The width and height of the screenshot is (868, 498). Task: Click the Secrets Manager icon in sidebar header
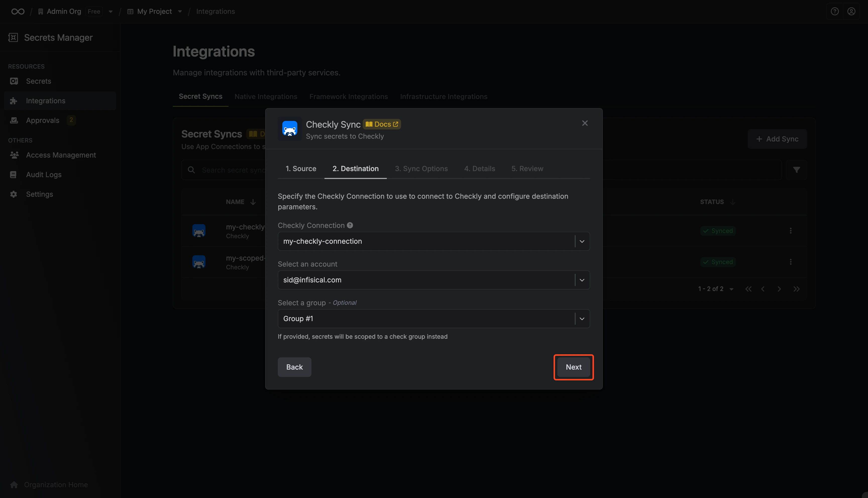pos(13,38)
